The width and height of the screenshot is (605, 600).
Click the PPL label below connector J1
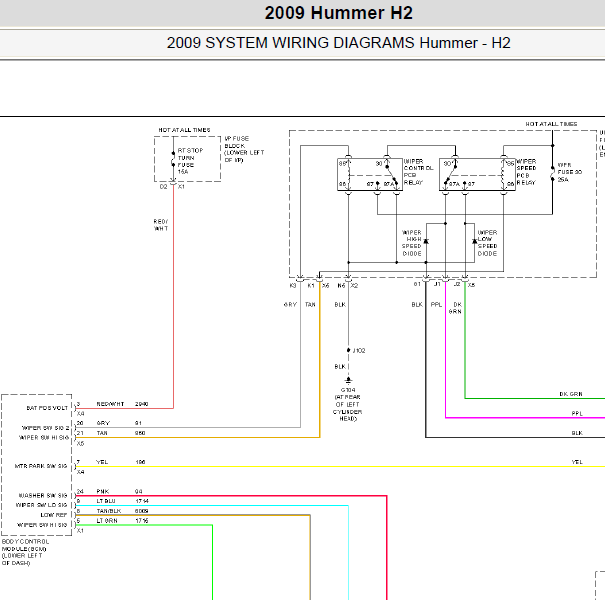point(436,304)
